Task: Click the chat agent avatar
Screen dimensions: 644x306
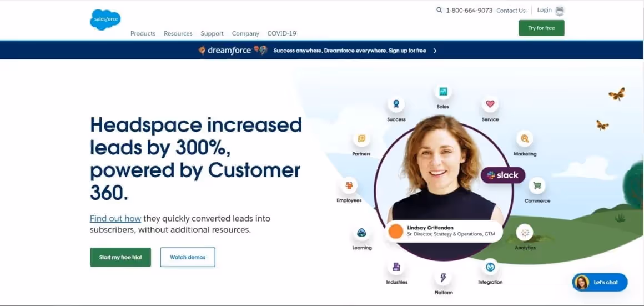Action: coord(582,282)
